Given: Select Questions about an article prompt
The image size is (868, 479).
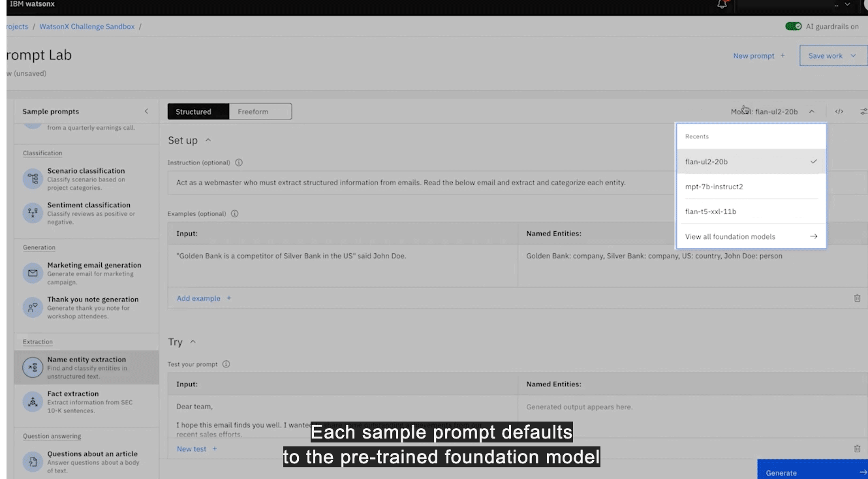Looking at the screenshot, I should coord(86,462).
